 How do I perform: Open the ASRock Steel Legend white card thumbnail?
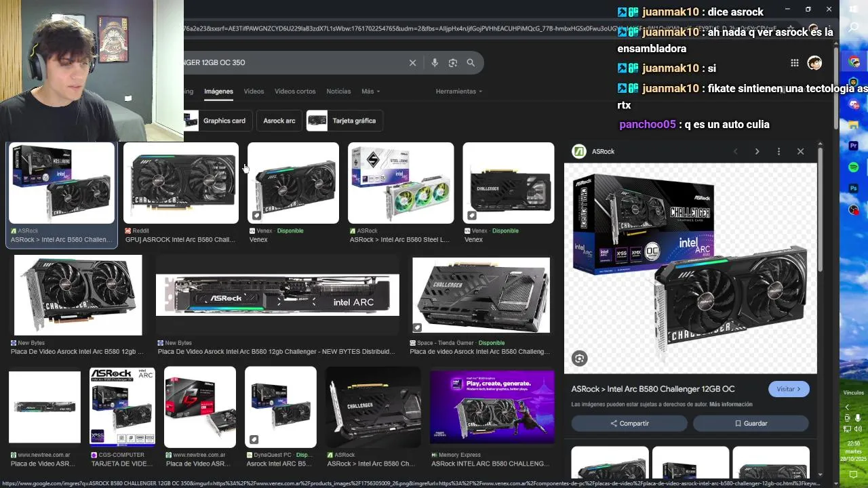click(401, 183)
